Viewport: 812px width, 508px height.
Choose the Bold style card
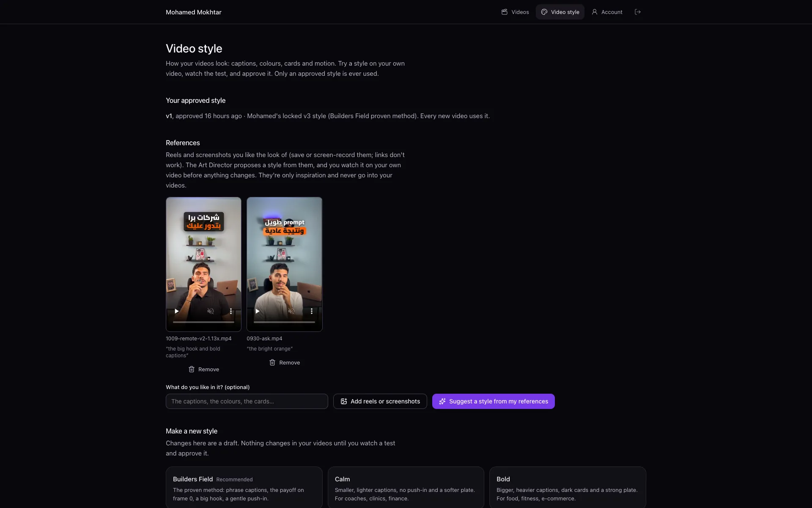[x=568, y=487]
